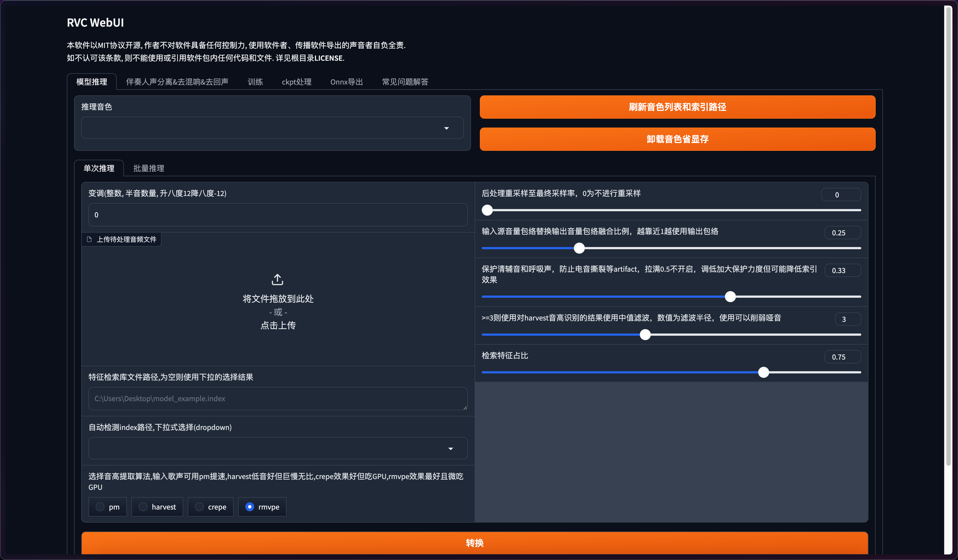Open the 推理音色 dropdown arrow

446,128
